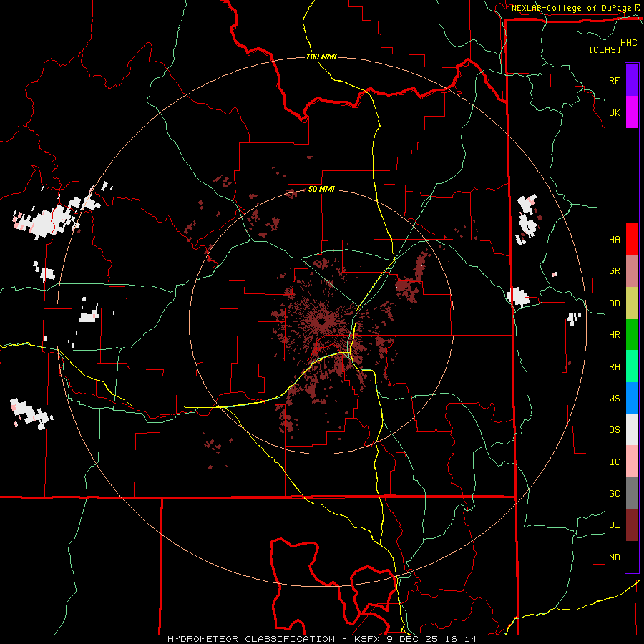Click the [CLAS] units label
Screen dimensions: 644x644
click(605, 49)
